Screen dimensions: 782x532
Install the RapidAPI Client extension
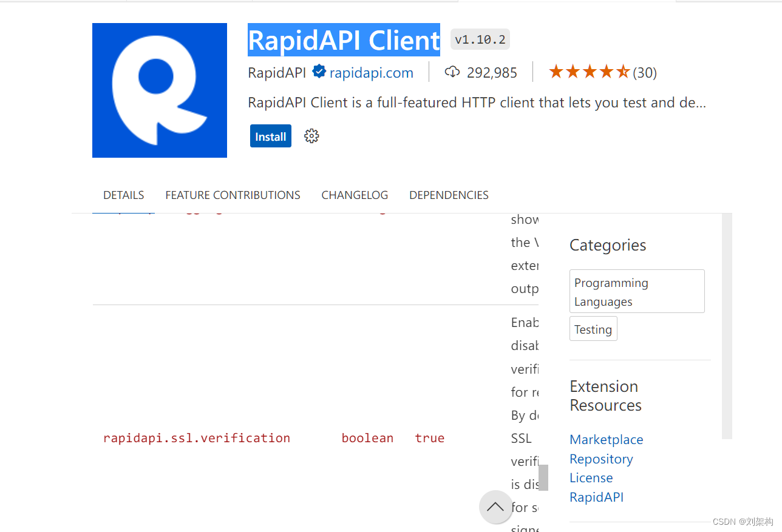pos(271,136)
